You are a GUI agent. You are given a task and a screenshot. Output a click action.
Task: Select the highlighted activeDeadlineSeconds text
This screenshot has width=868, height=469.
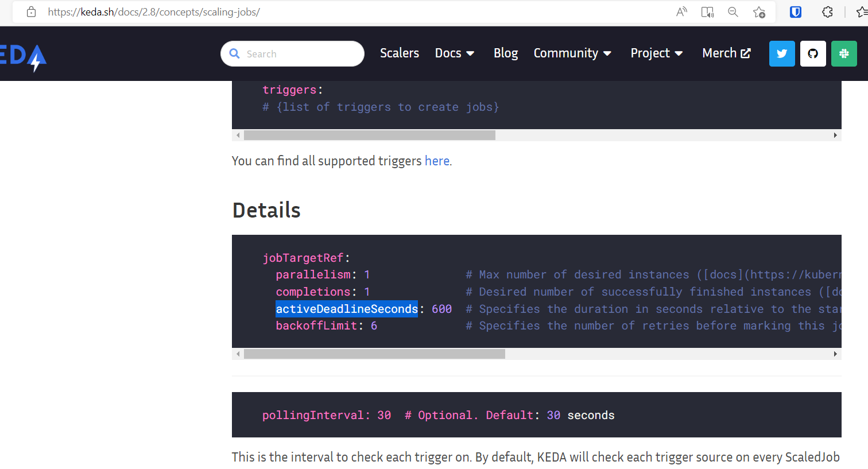tap(346, 309)
